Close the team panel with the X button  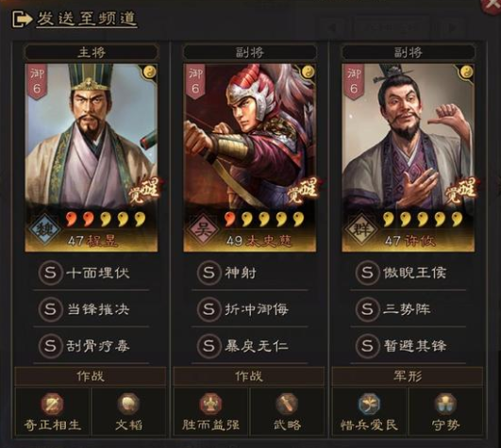(x=493, y=6)
